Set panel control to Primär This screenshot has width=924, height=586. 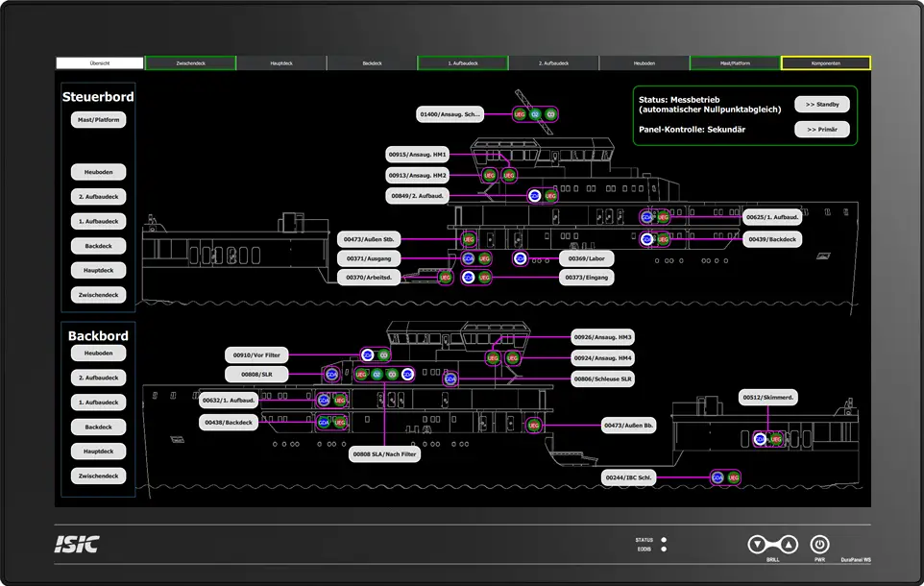[x=821, y=129]
